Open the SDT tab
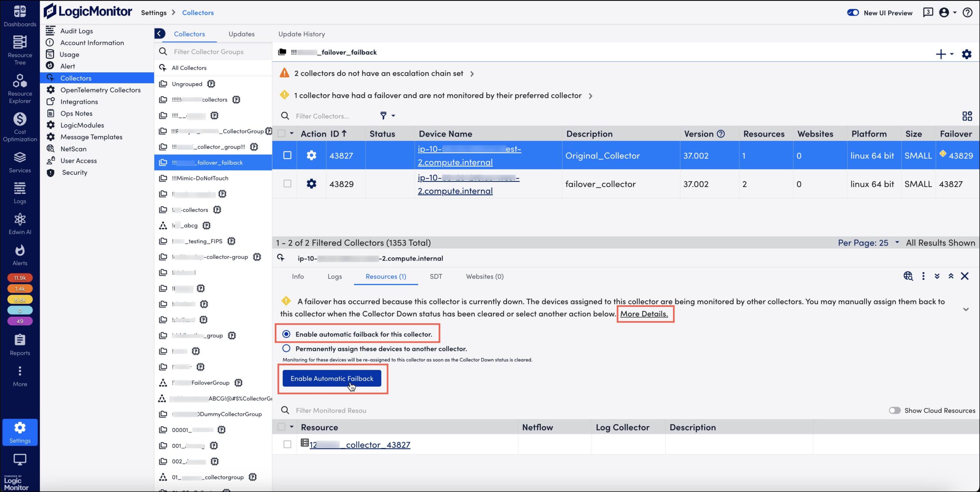Screen dimensions: 980x492 click(436, 277)
